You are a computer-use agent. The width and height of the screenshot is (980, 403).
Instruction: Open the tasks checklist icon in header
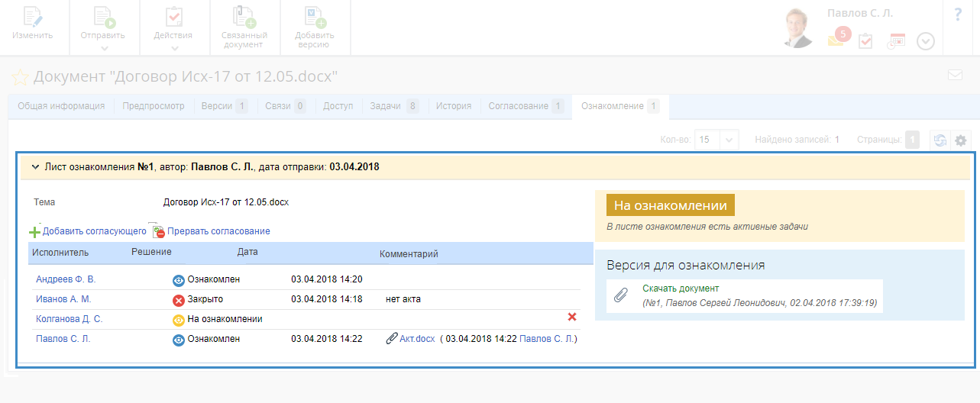[x=865, y=40]
